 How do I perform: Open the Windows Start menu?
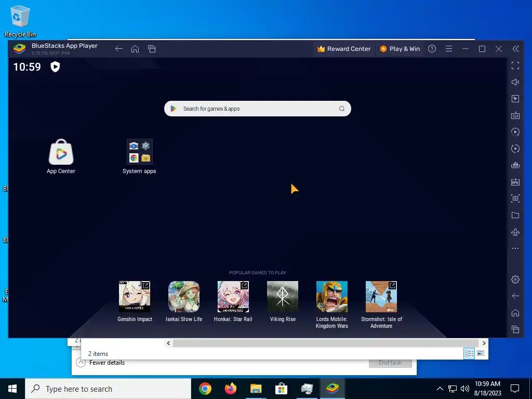pos(12,389)
